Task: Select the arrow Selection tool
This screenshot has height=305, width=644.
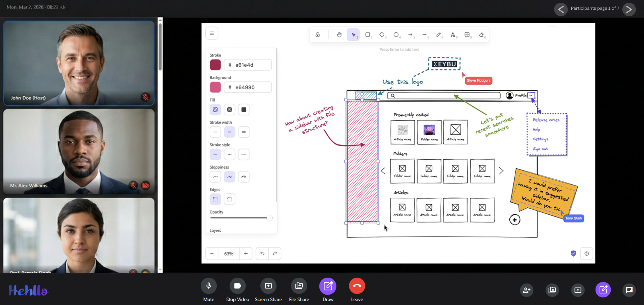Action: tap(353, 35)
